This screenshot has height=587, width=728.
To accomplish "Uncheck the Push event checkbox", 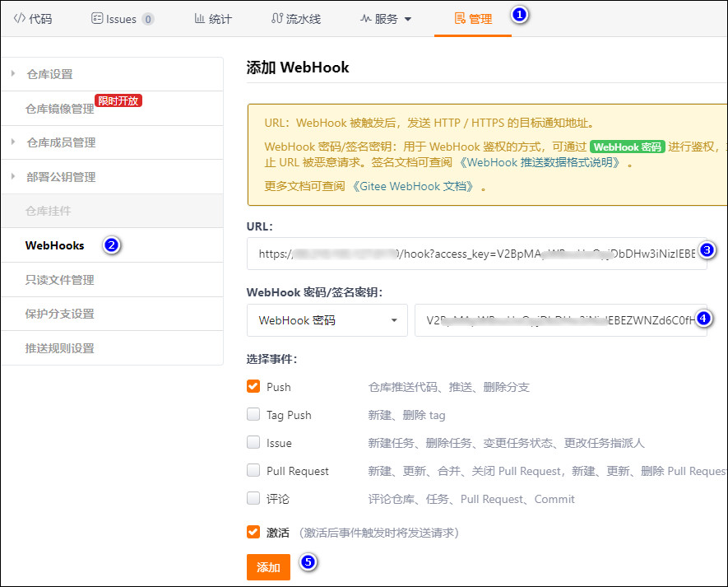I will pos(253,387).
